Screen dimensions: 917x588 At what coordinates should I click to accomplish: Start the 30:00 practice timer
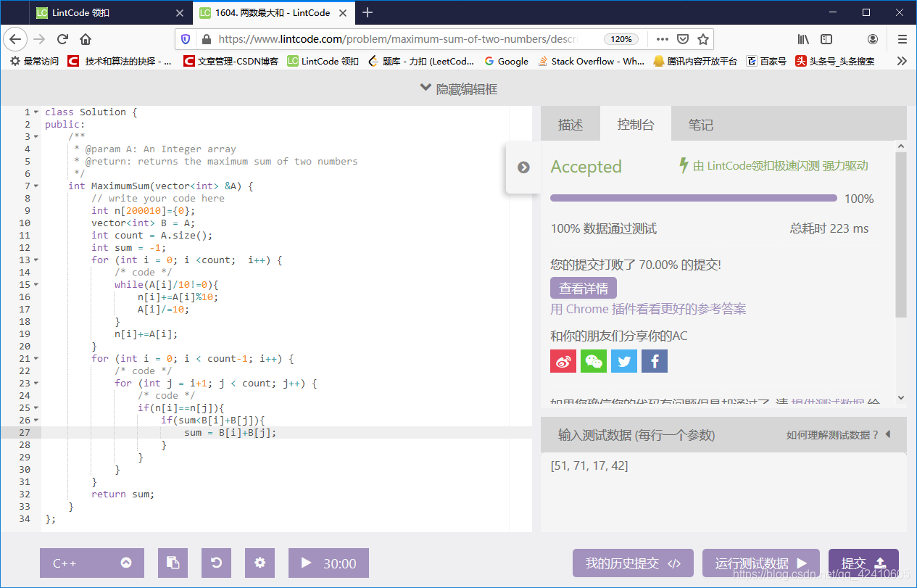tap(328, 563)
